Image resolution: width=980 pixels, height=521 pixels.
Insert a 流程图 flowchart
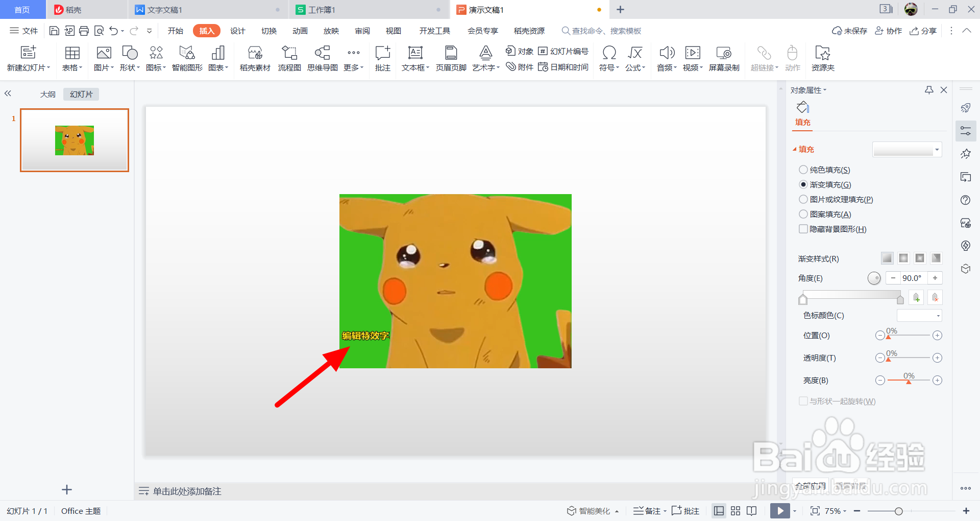tap(289, 58)
